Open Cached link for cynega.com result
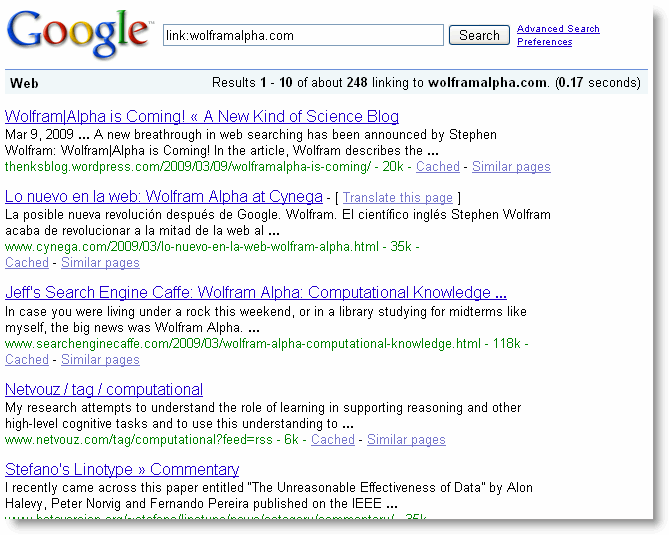The width and height of the screenshot is (669, 535). tap(27, 262)
